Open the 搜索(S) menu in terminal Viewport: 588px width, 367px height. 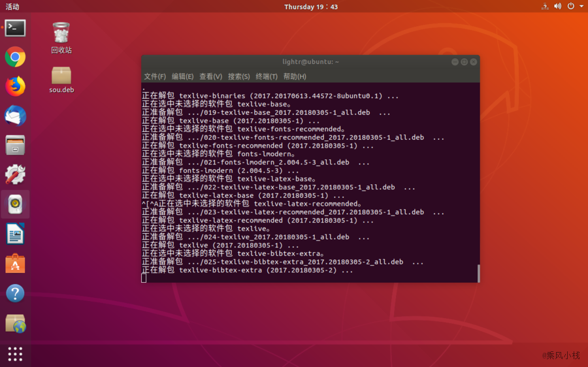[x=239, y=76]
